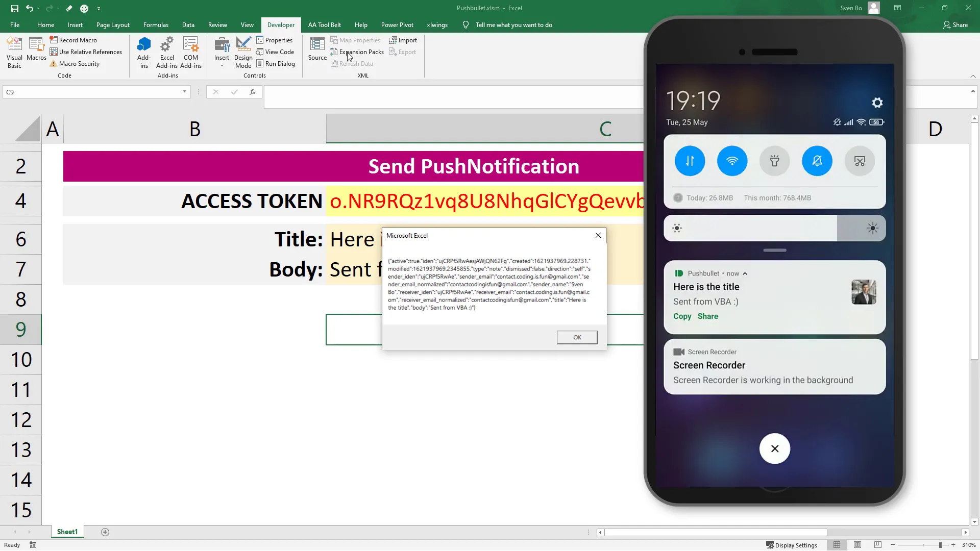The width and height of the screenshot is (980, 551).
Task: Toggle the flashlight quick setting
Action: [774, 161]
